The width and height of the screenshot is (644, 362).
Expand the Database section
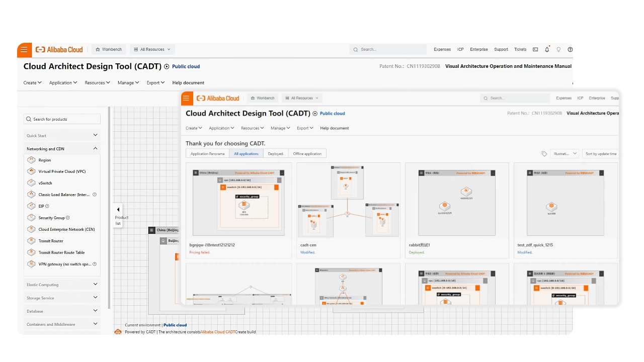click(x=62, y=311)
